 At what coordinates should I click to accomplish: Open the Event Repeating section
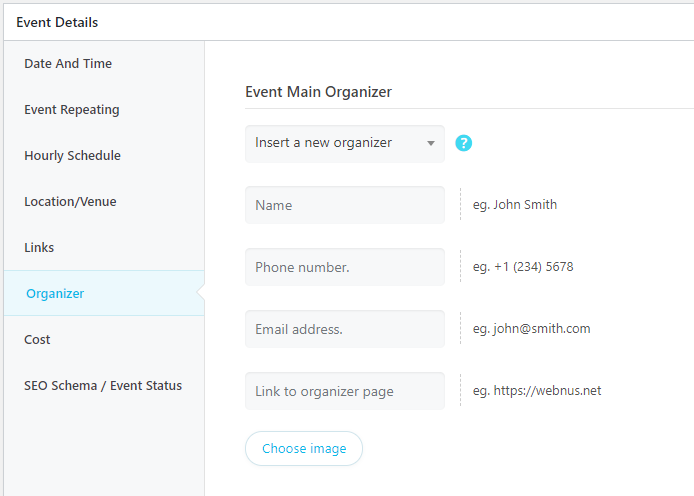coord(72,110)
